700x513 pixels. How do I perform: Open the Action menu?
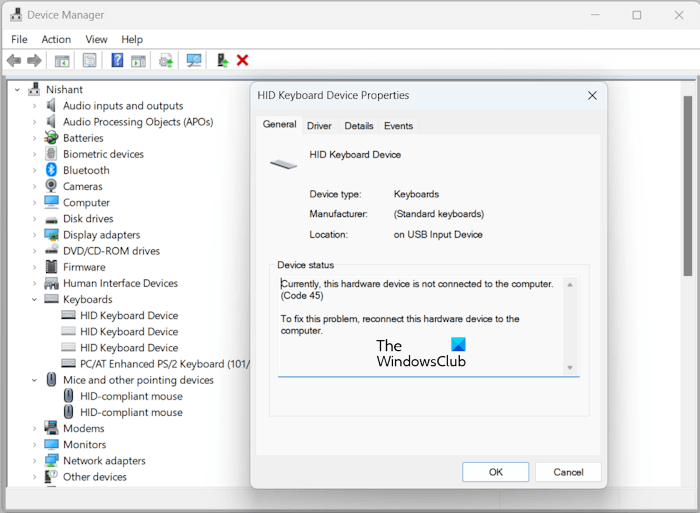point(56,39)
